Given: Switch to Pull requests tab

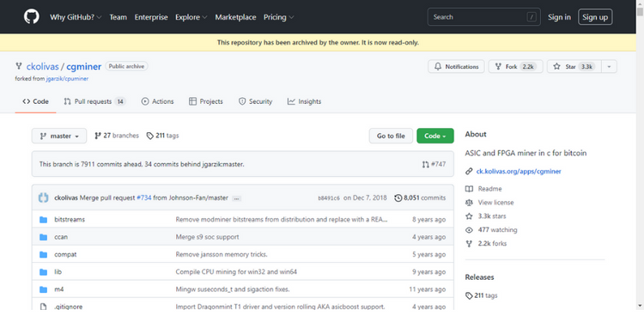Looking at the screenshot, I should 94,101.
